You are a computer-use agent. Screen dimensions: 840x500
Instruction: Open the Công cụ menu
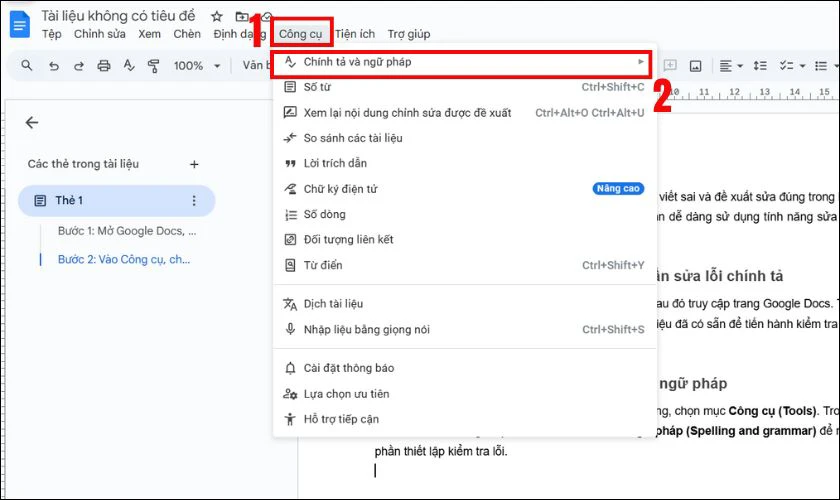pos(301,34)
